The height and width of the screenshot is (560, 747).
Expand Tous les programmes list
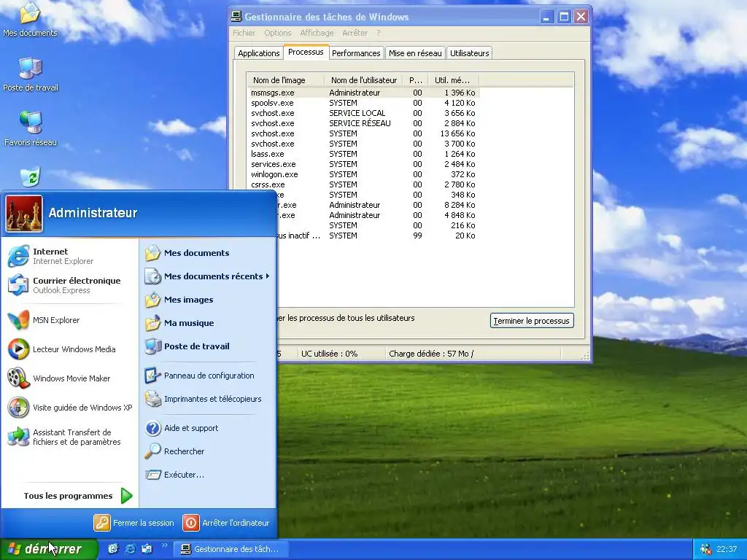pyautogui.click(x=77, y=496)
